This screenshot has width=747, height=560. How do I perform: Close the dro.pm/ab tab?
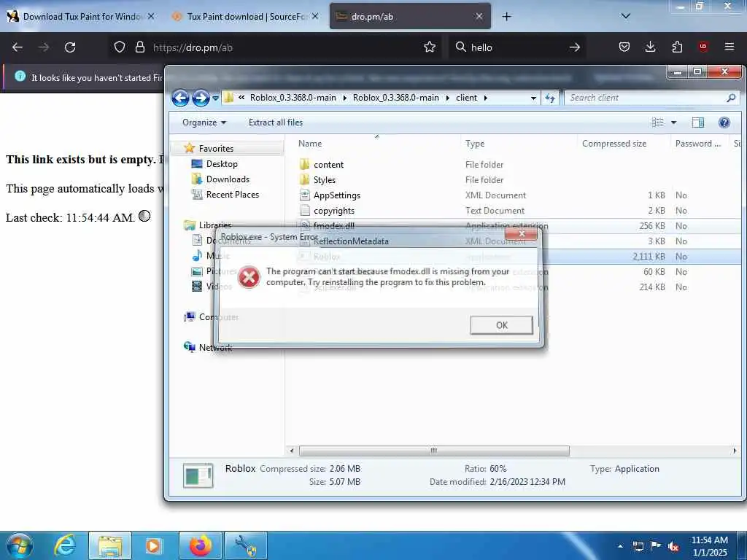pyautogui.click(x=479, y=17)
